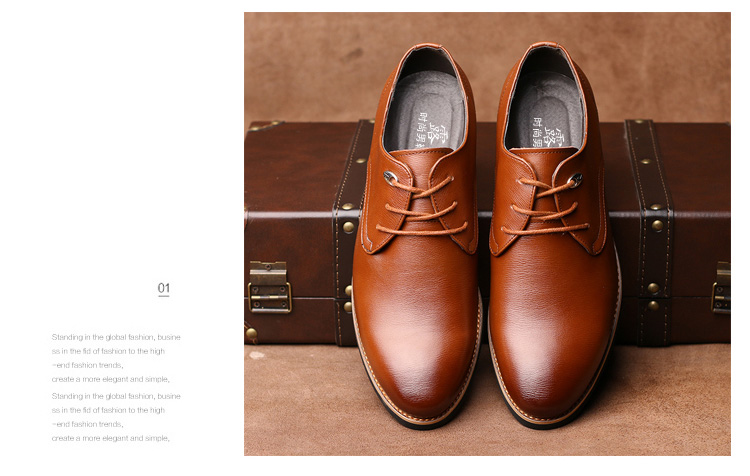The width and height of the screenshot is (750, 476).
Task: Click the brass latch on the suitcase's right edge
Action: 721,289
